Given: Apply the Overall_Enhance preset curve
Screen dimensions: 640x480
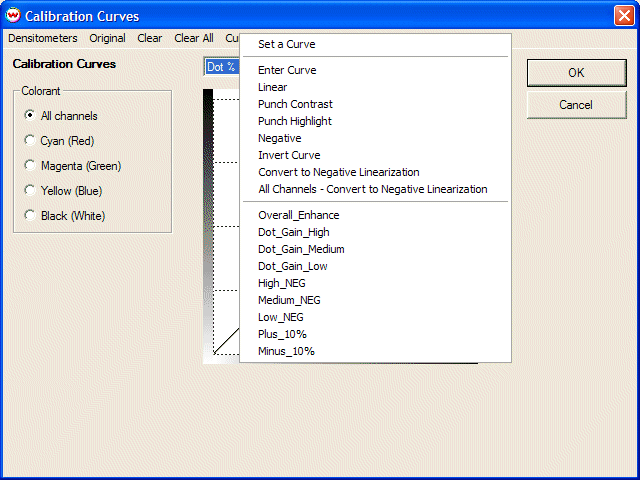Looking at the screenshot, I should [x=298, y=215].
